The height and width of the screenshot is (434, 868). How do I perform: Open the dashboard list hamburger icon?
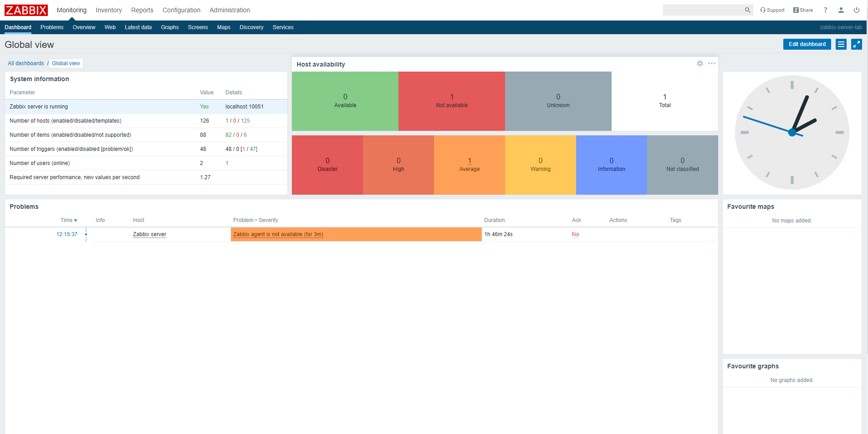[x=841, y=44]
